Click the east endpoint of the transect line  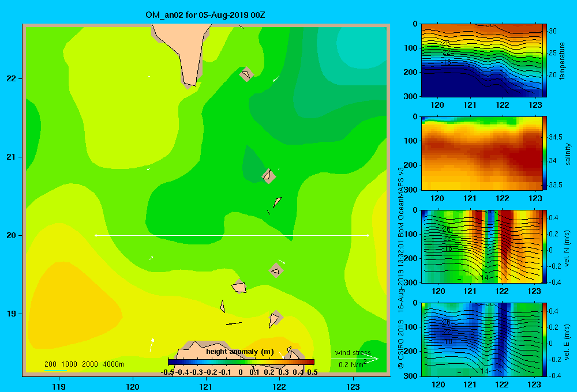coord(368,235)
